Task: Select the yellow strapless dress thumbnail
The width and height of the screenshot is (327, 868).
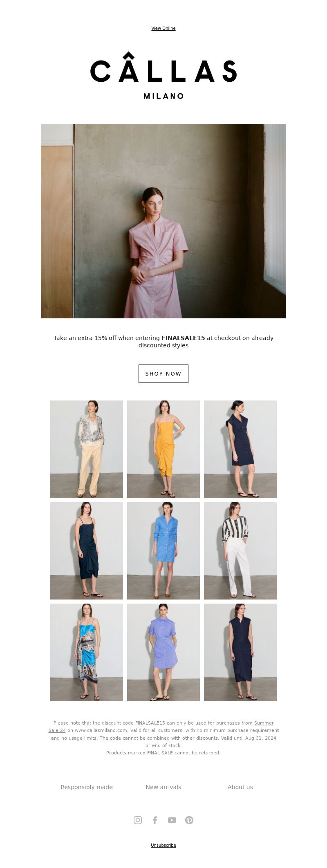Action: 163,449
